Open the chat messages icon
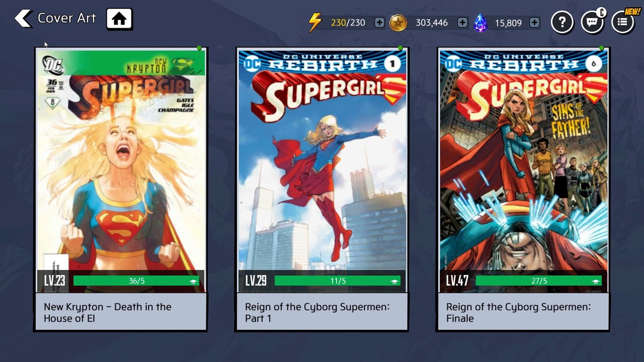Viewport: 644px width, 362px height. pyautogui.click(x=592, y=22)
